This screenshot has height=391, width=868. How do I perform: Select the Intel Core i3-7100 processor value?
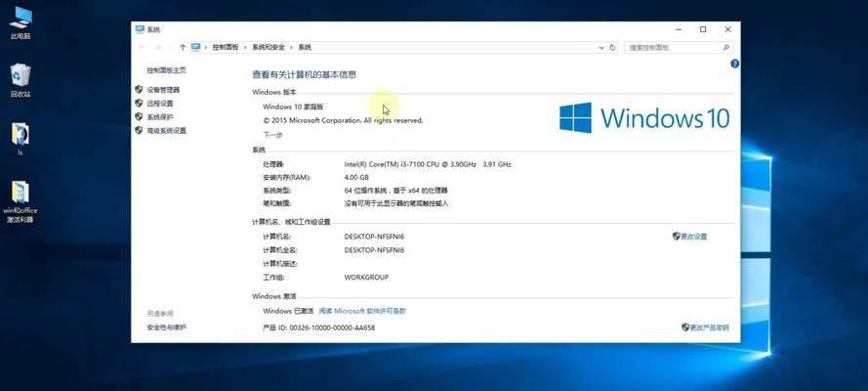point(428,164)
